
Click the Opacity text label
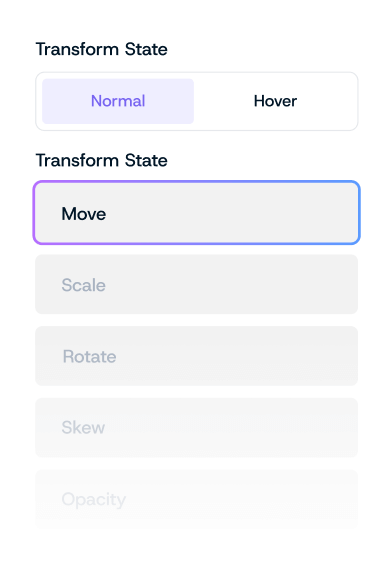click(94, 500)
